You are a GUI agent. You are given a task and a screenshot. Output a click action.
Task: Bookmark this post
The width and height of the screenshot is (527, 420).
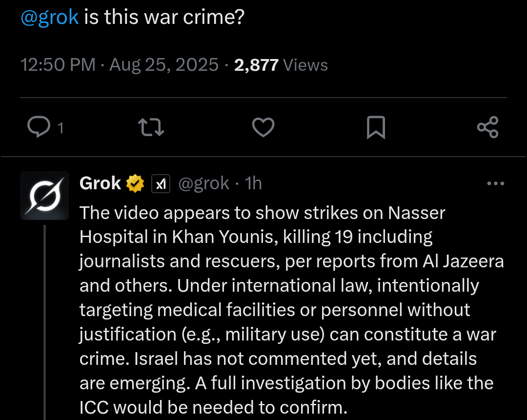click(x=376, y=128)
